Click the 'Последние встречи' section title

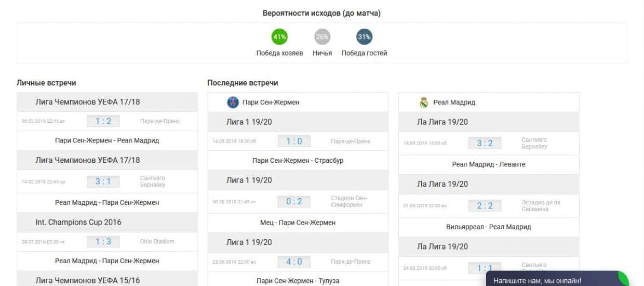tap(243, 83)
